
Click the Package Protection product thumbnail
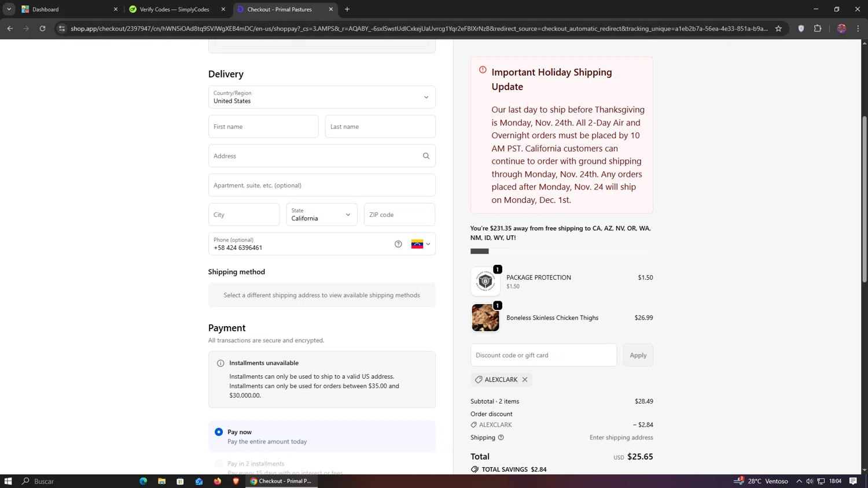pos(485,282)
